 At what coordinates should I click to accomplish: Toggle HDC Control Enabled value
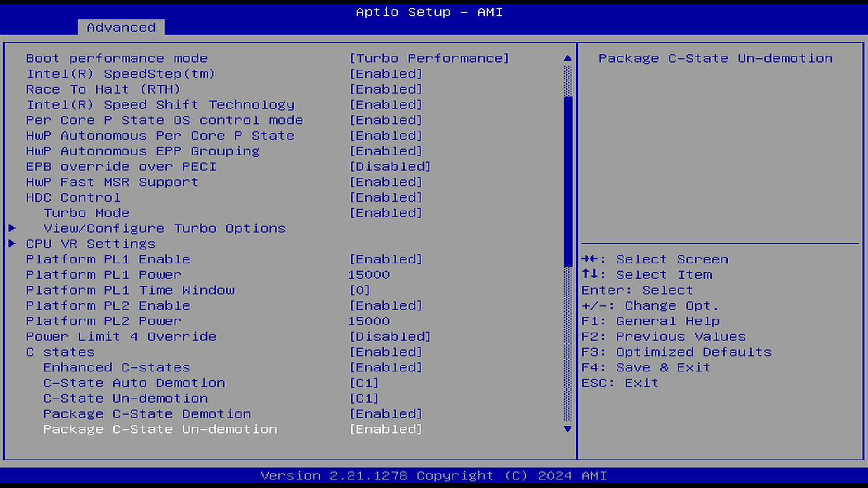(x=386, y=197)
